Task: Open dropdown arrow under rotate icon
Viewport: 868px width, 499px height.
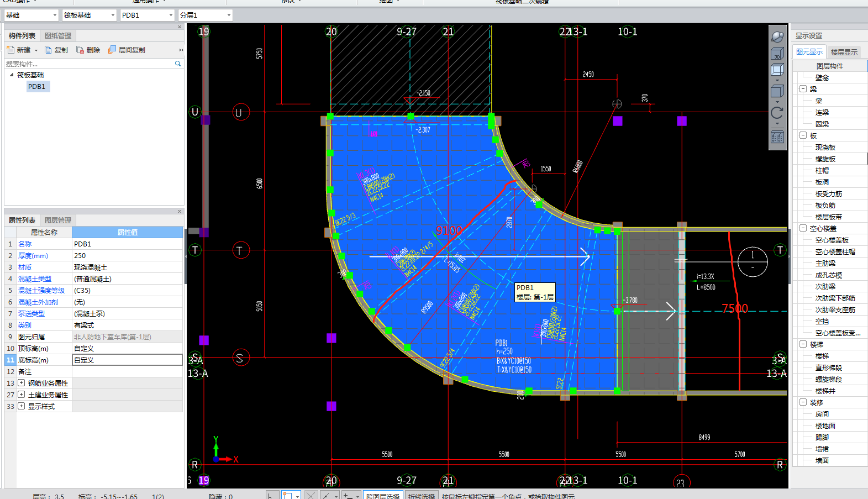Action: (777, 123)
